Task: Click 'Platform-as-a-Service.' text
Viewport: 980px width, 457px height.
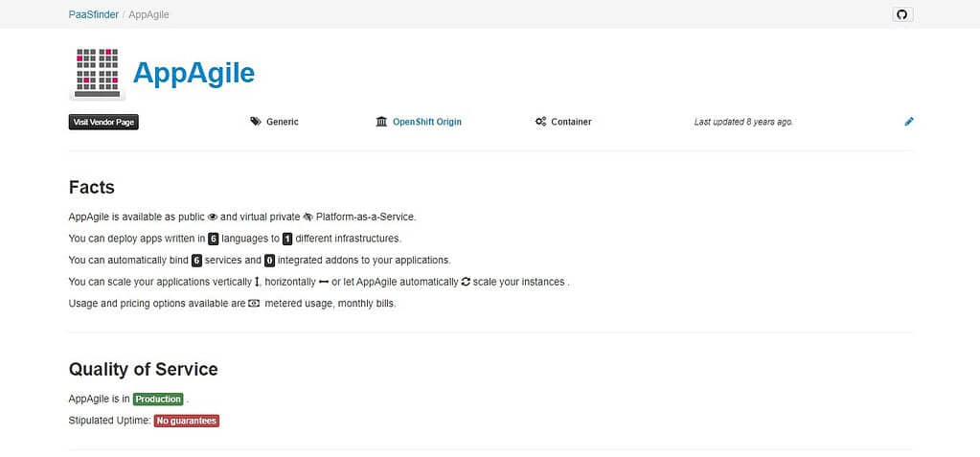Action: click(x=366, y=217)
